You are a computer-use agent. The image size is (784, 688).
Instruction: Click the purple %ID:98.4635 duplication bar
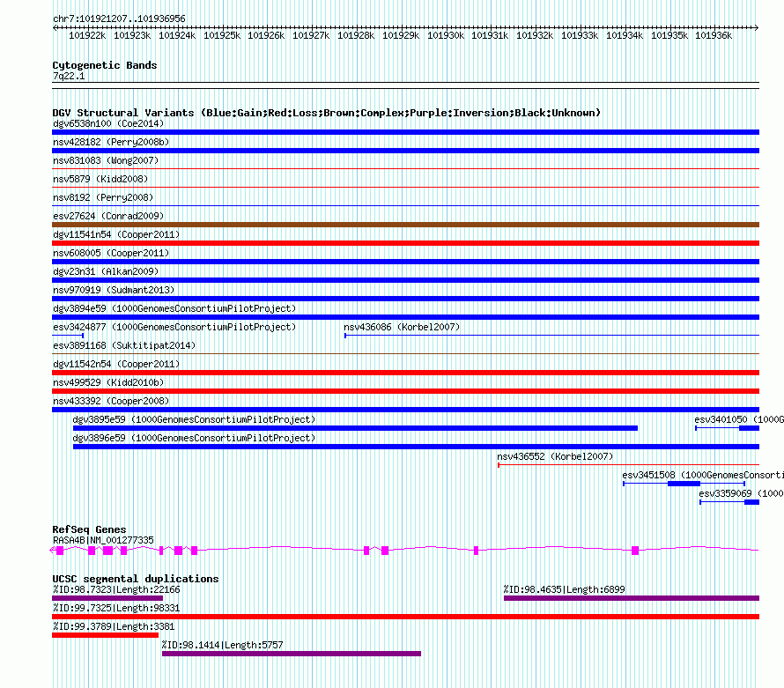coord(632,598)
